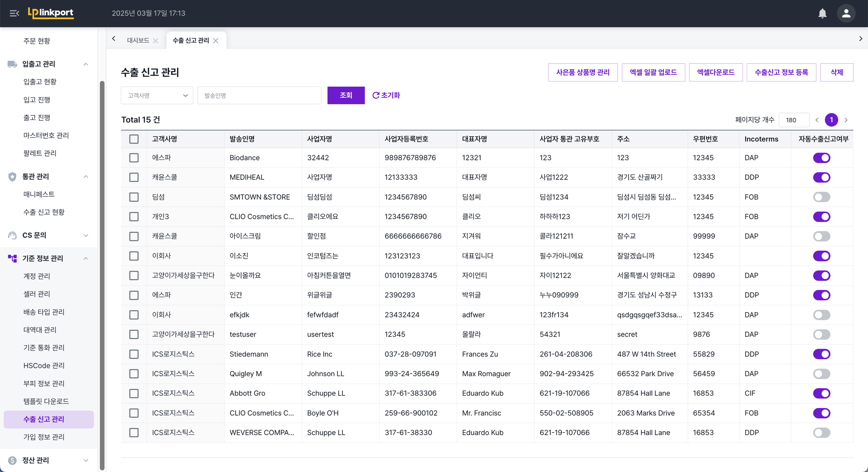Click 수출신고 정보 등록 button

[781, 73]
